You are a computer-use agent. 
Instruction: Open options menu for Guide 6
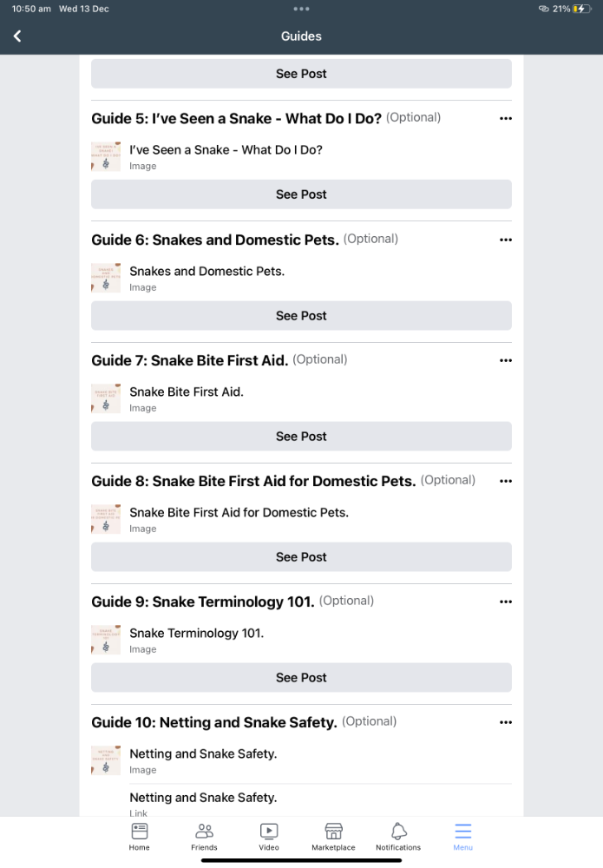click(x=506, y=240)
